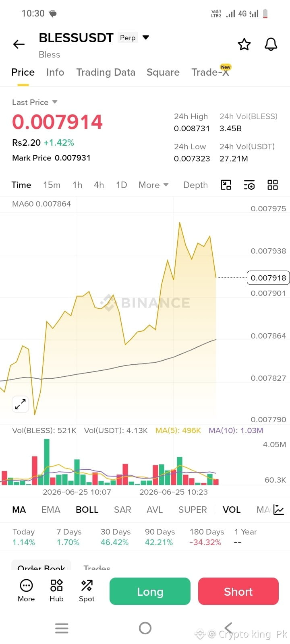Tap the 0.007918 price marker label
This screenshot has width=290, height=644.
268,278
